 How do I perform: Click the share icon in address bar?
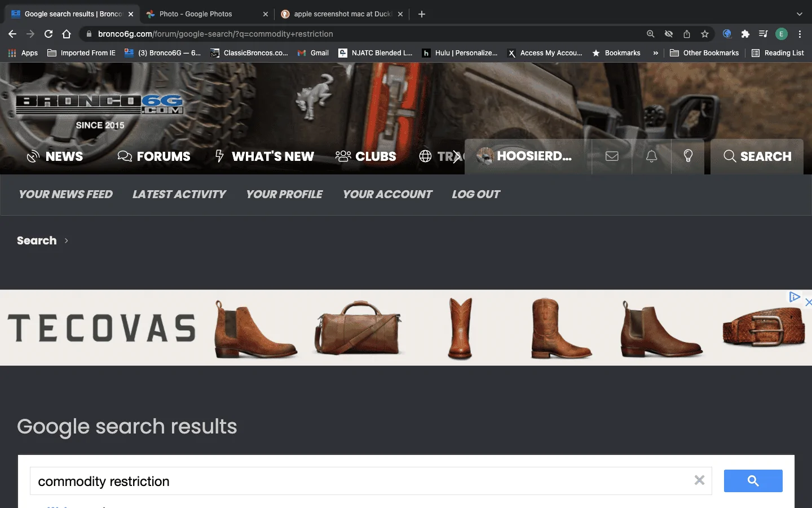[687, 34]
